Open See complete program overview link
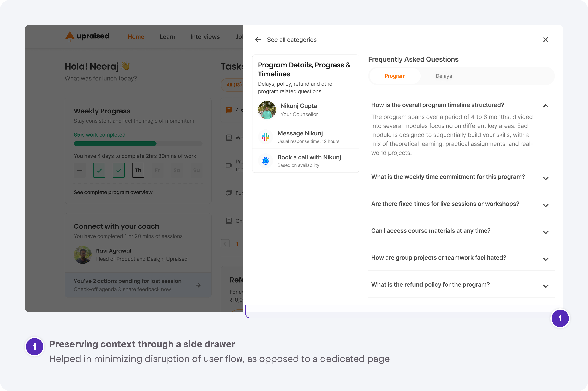Screen dimensions: 588x391 point(113,192)
